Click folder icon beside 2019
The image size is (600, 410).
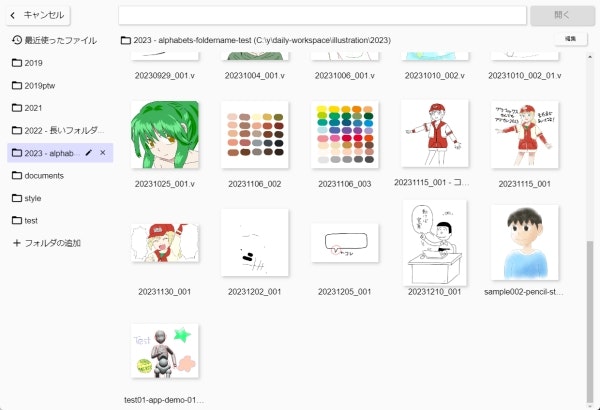point(16,63)
